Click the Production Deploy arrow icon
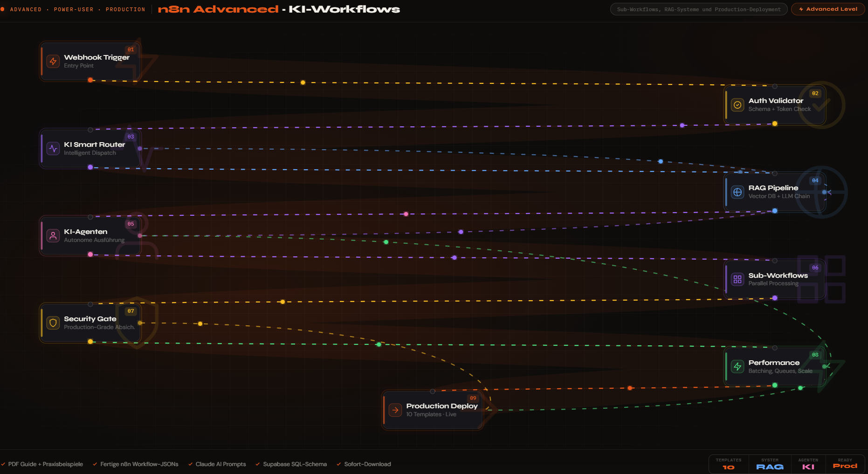Viewport: 868px width, 474px height. [395, 410]
